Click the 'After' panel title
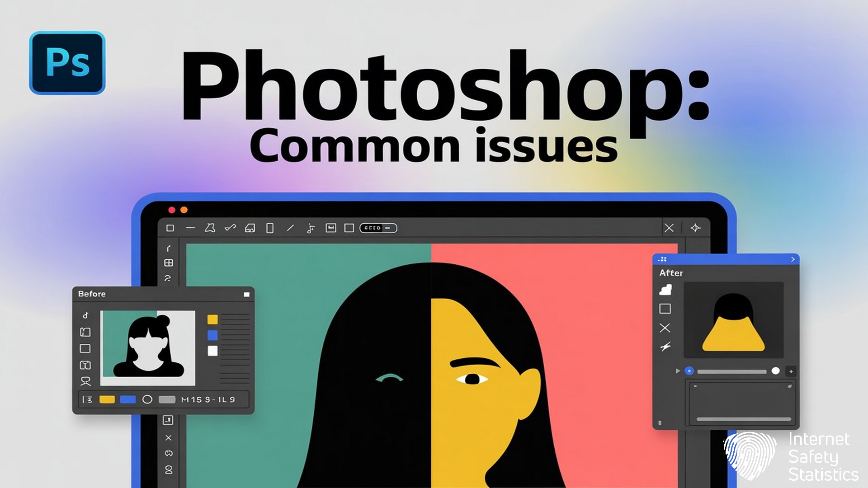Viewport: 868px width, 488px height. [x=671, y=273]
